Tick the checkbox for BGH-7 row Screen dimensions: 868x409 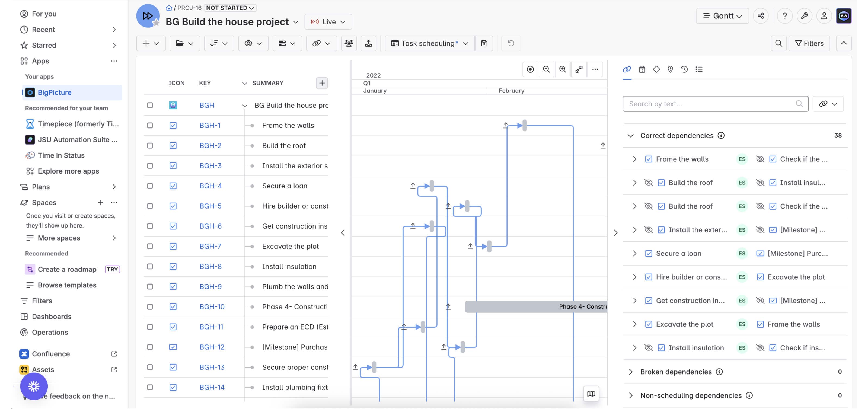tap(150, 246)
